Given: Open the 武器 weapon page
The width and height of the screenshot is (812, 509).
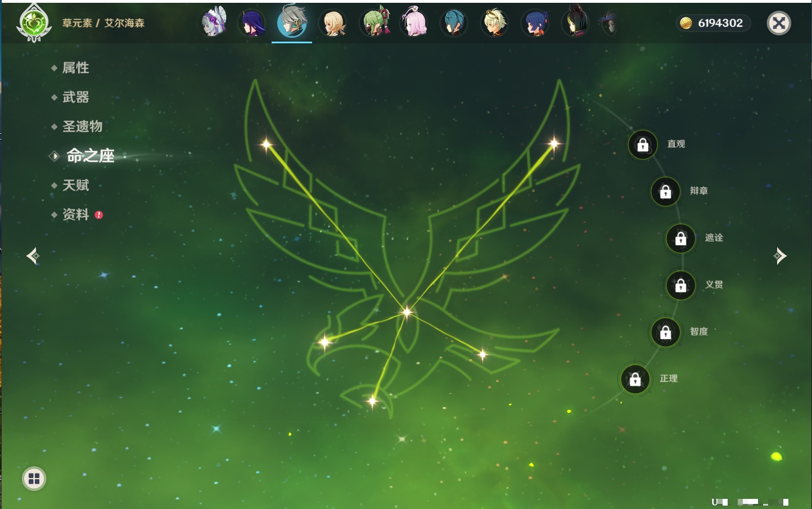Looking at the screenshot, I should 75,97.
